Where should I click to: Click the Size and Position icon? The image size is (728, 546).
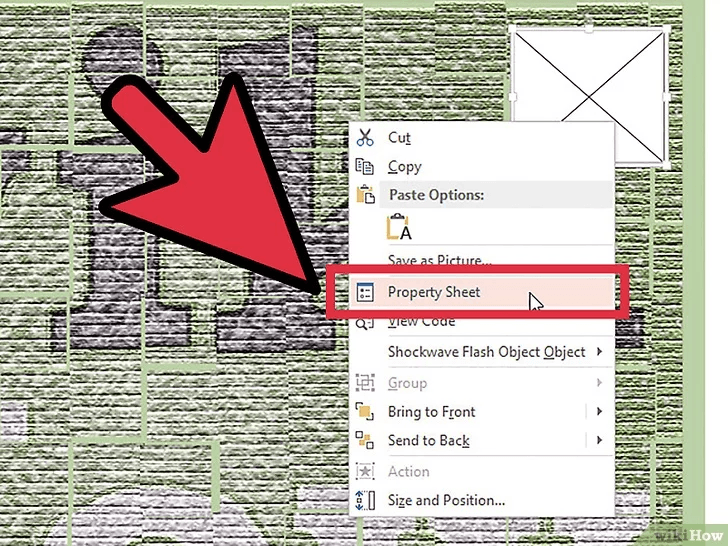coord(365,500)
